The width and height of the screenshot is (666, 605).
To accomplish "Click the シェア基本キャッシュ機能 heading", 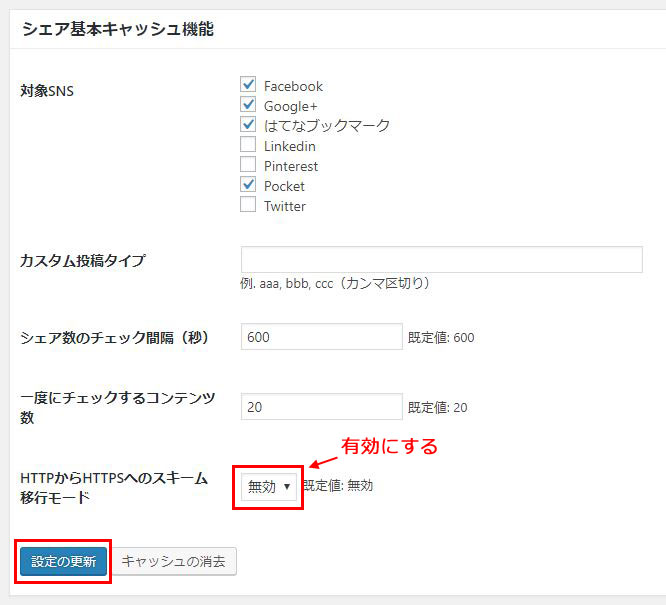I will point(118,29).
